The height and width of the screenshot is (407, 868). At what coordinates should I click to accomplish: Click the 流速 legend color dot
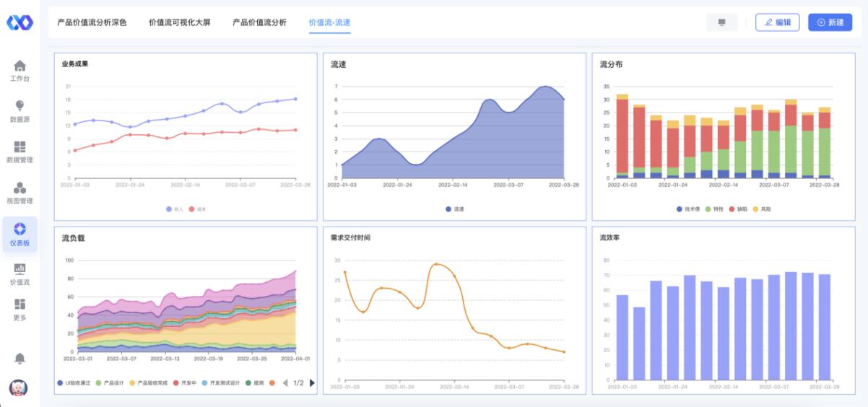point(448,209)
